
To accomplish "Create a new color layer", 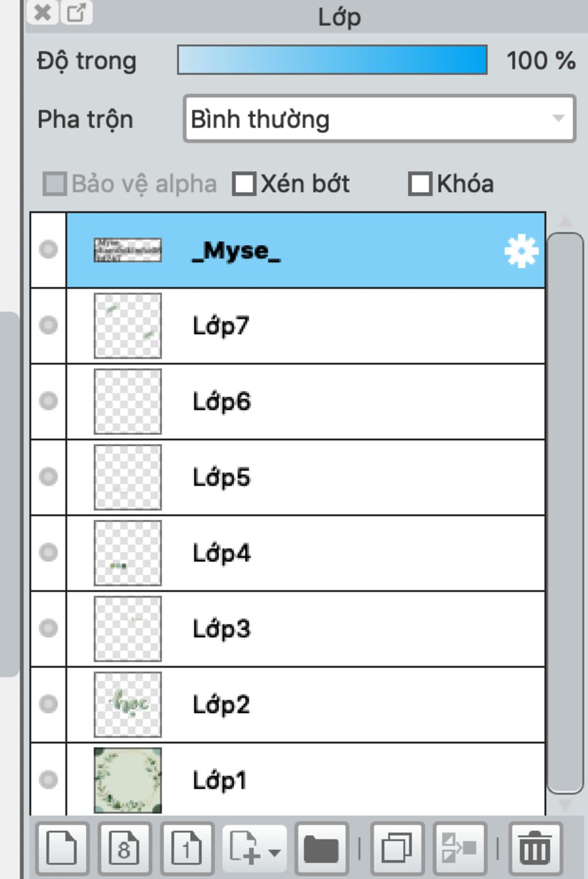I will tap(62, 848).
